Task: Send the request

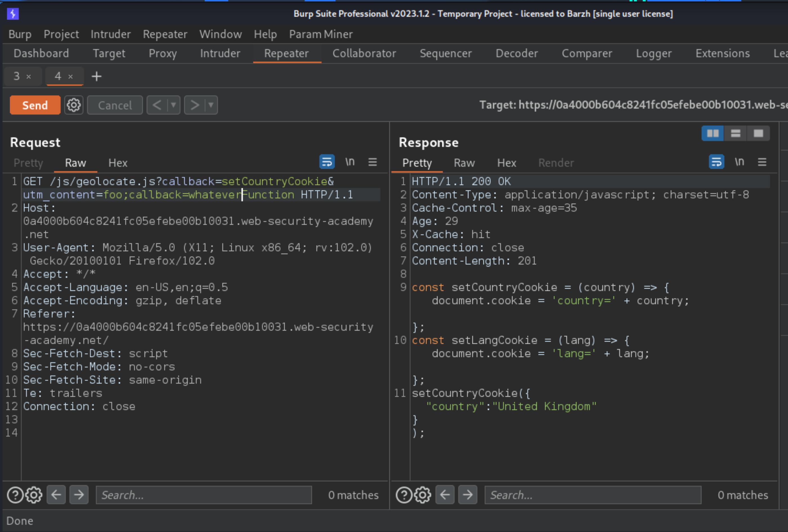Action: (35, 105)
